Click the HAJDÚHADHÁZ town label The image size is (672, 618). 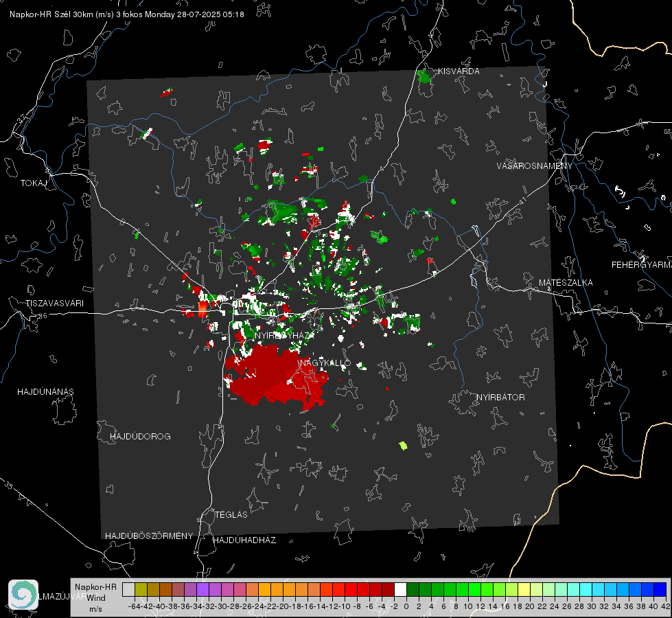pos(244,540)
